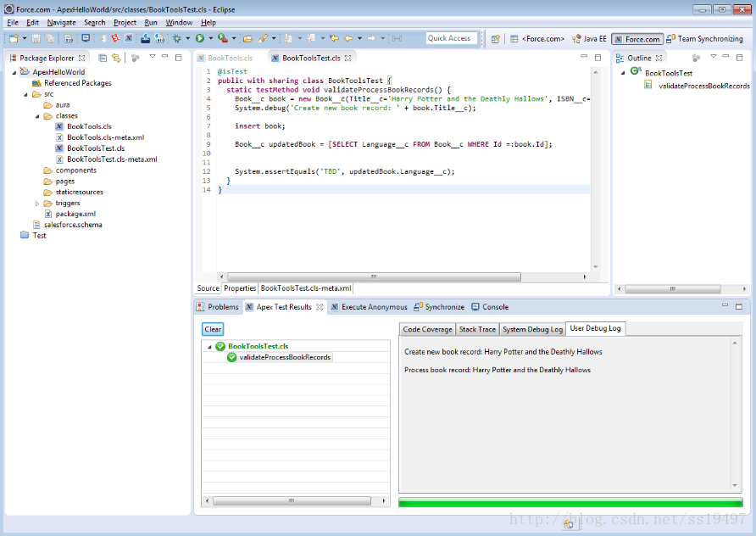The image size is (756, 536).
Task: Switch to the Problems tab
Action: (x=218, y=307)
